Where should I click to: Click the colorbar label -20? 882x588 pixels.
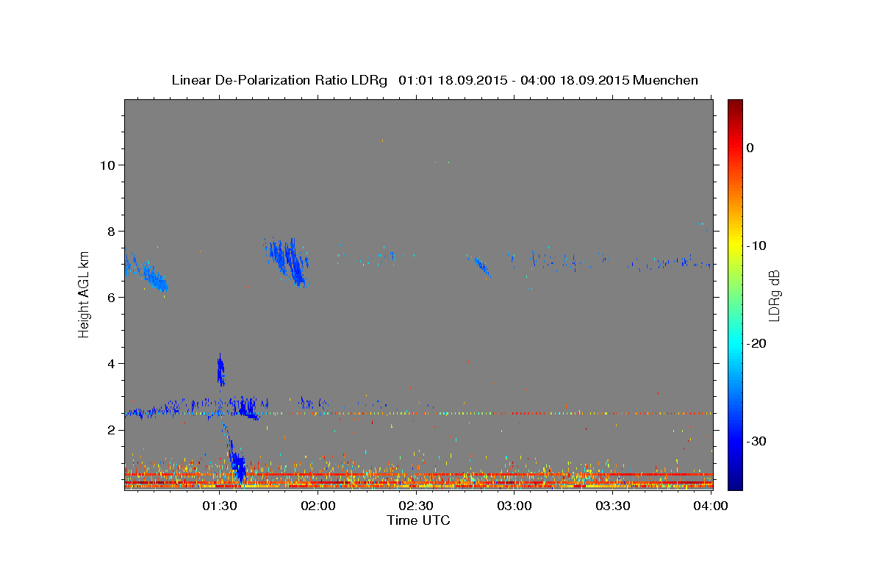click(x=756, y=343)
